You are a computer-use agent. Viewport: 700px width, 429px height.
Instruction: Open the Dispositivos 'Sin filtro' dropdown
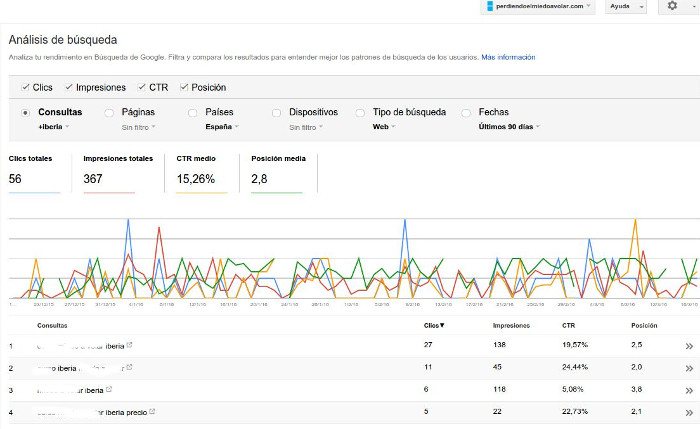306,127
